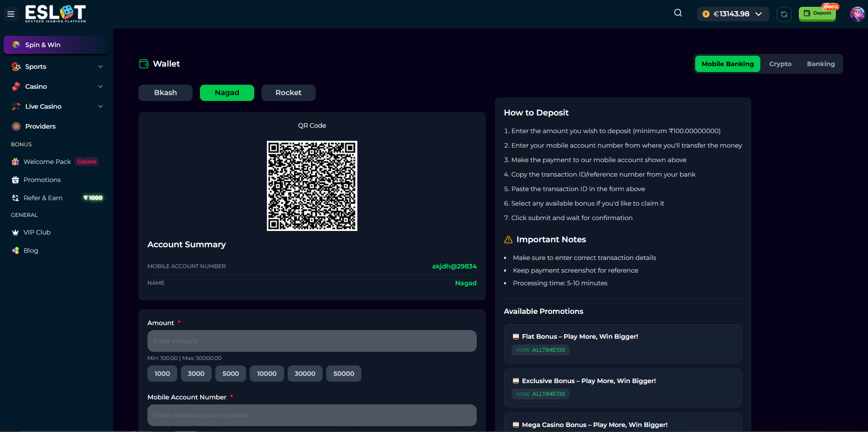Choose the 5000 quick amount

pos(231,374)
